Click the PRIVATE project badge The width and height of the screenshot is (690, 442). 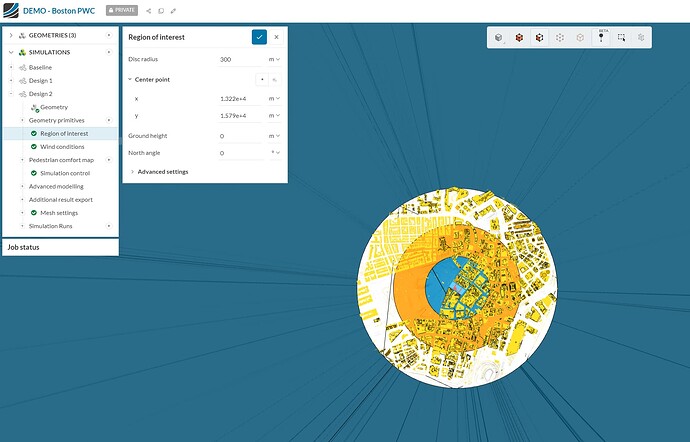[122, 11]
